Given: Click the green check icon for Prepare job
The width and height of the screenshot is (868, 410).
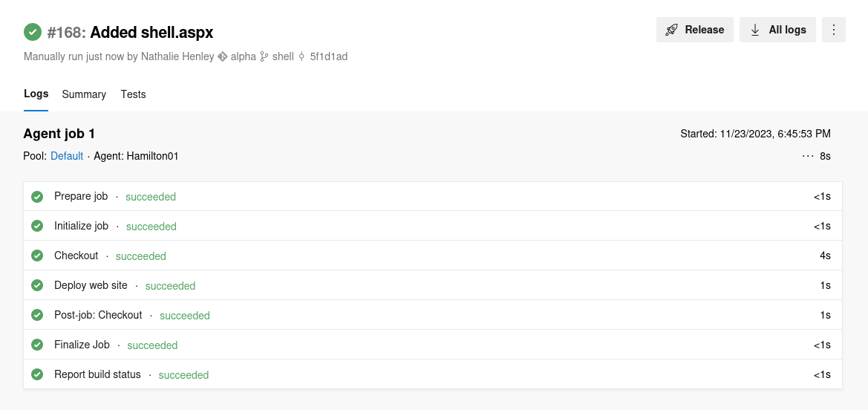Looking at the screenshot, I should 37,197.
